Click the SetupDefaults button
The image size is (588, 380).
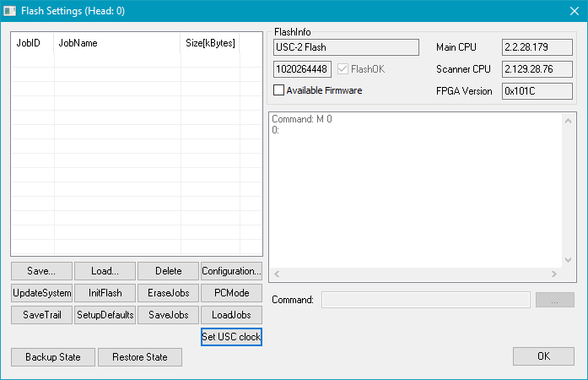pyautogui.click(x=105, y=315)
